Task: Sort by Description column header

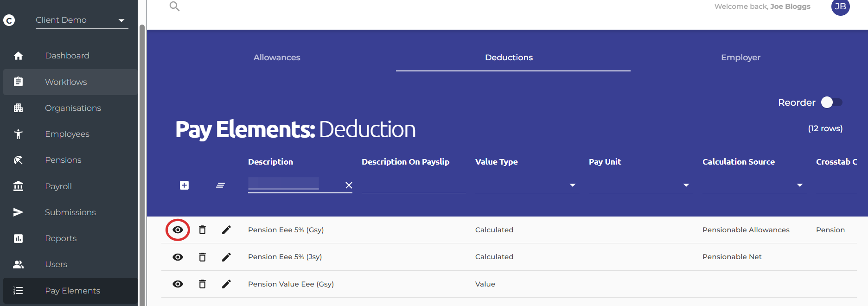Action: [x=270, y=162]
